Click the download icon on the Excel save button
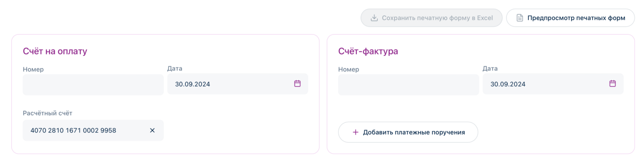Viewport: 644px width, 161px height. click(x=374, y=18)
